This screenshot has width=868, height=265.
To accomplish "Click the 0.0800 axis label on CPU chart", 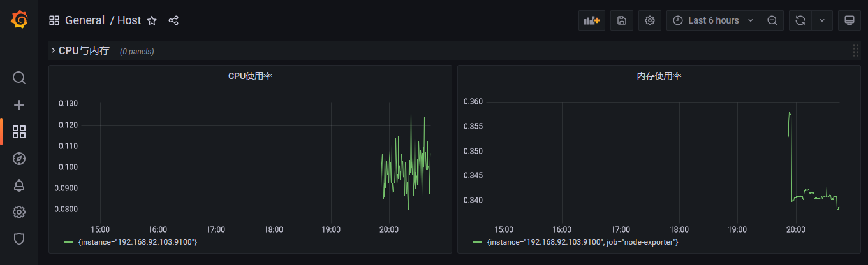I will (66, 210).
